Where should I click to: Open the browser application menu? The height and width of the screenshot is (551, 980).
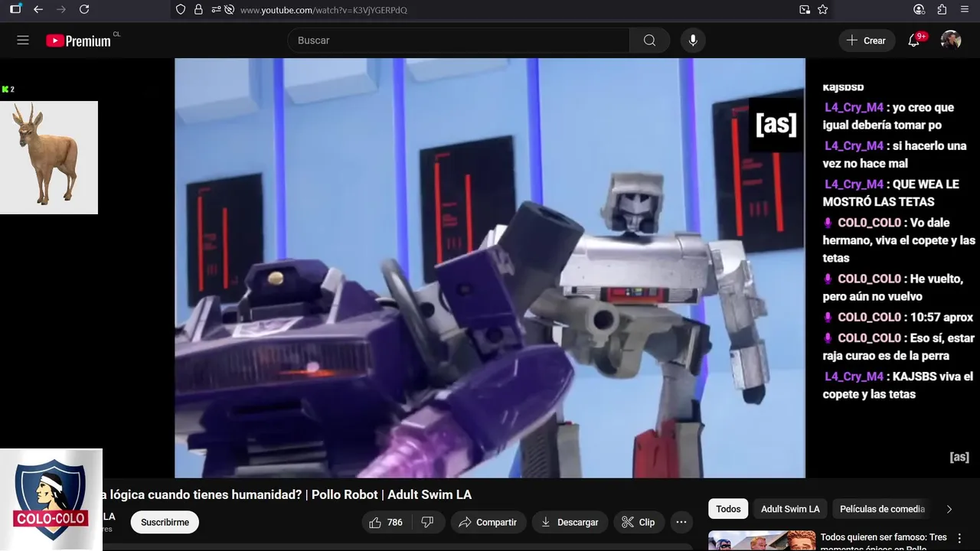pos(965,10)
